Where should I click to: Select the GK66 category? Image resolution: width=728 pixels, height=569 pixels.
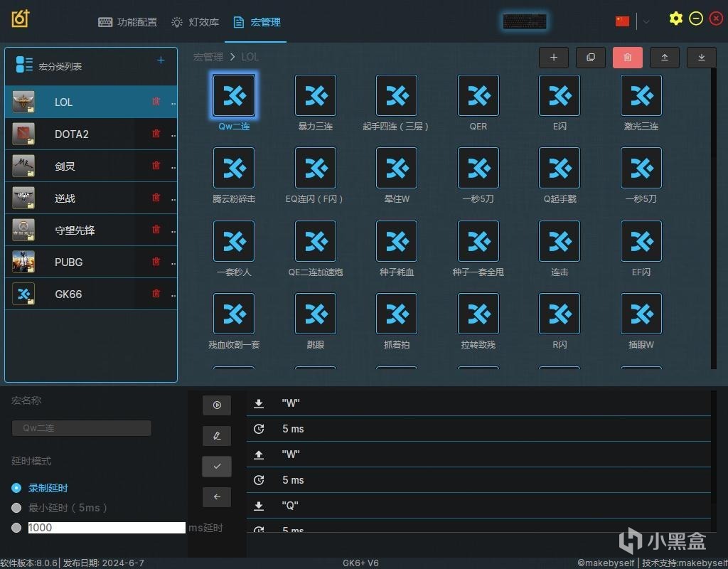tap(91, 294)
